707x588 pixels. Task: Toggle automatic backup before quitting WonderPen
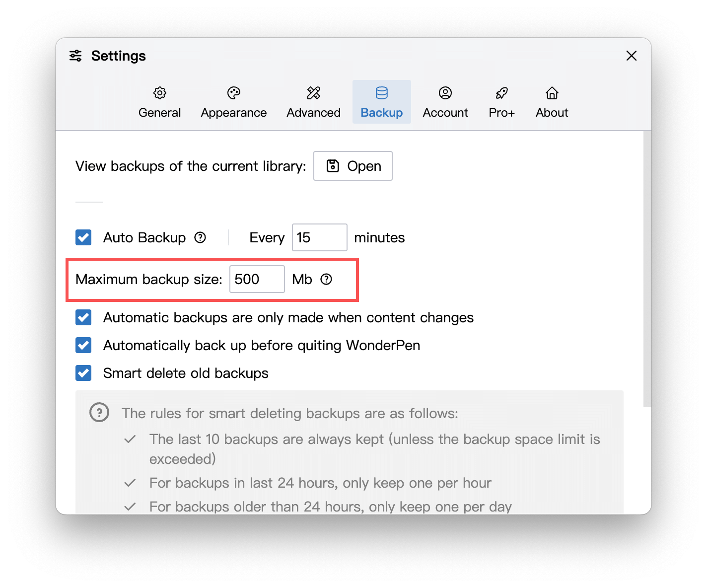coord(83,345)
